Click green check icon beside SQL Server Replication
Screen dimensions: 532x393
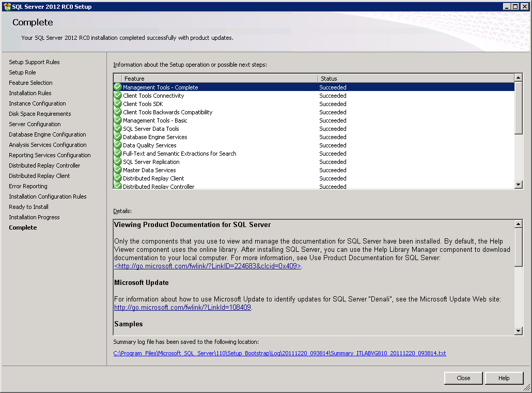pos(118,162)
